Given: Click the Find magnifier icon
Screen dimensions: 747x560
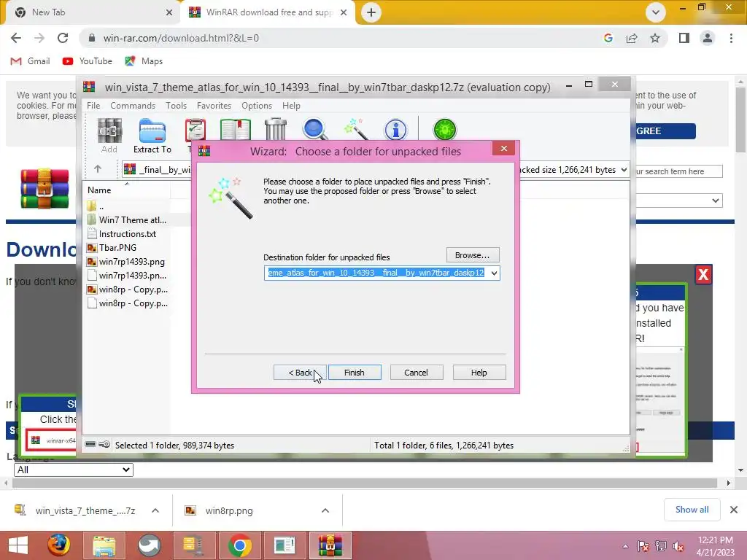Looking at the screenshot, I should pyautogui.click(x=315, y=130).
